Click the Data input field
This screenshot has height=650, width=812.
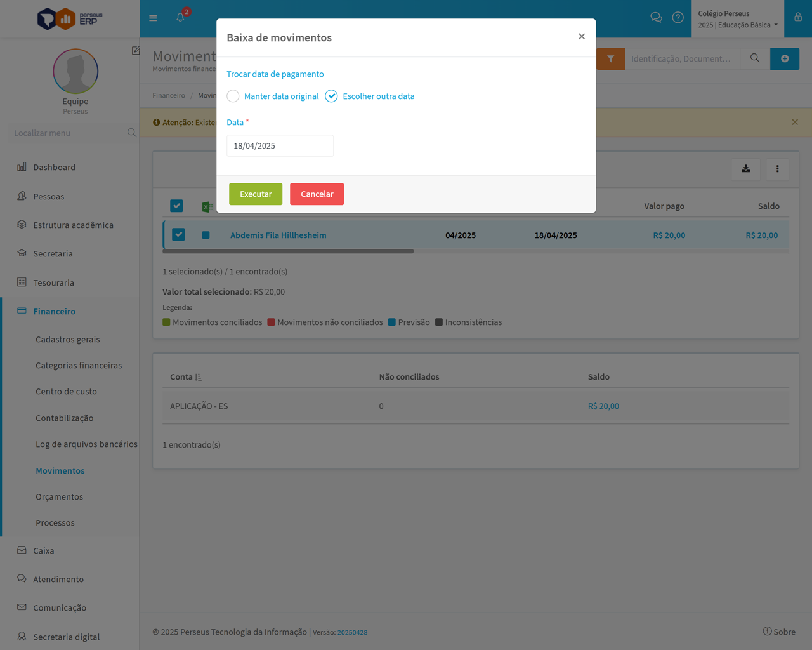(x=280, y=146)
